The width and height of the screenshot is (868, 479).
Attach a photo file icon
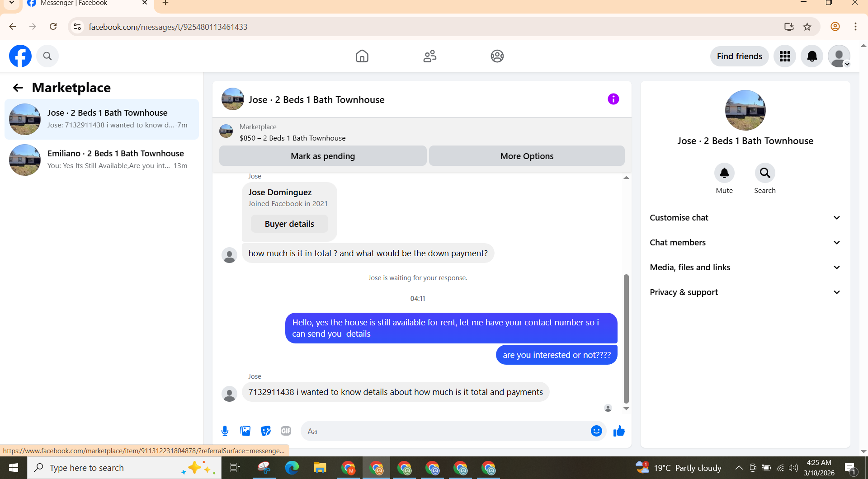tap(245, 431)
